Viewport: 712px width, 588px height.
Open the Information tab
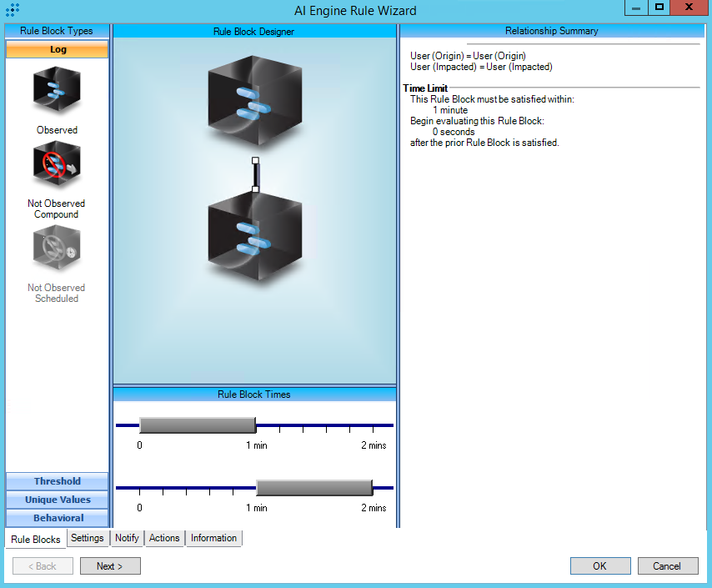[x=213, y=538]
